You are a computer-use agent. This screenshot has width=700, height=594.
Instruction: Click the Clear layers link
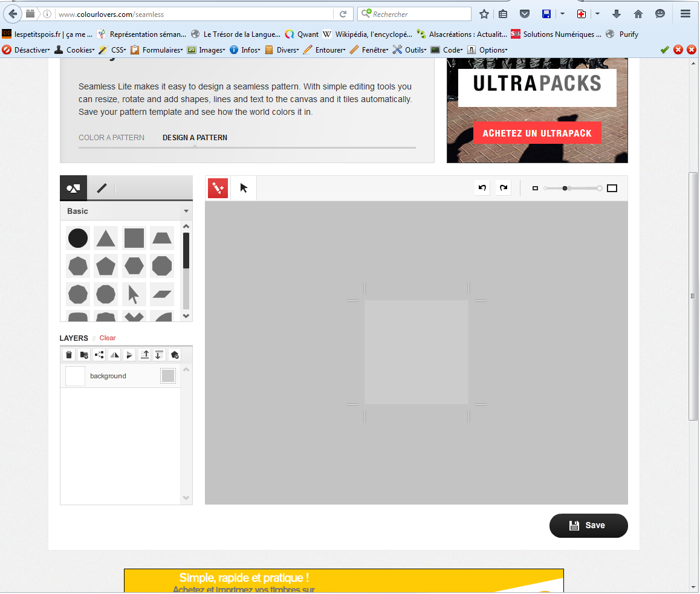108,338
